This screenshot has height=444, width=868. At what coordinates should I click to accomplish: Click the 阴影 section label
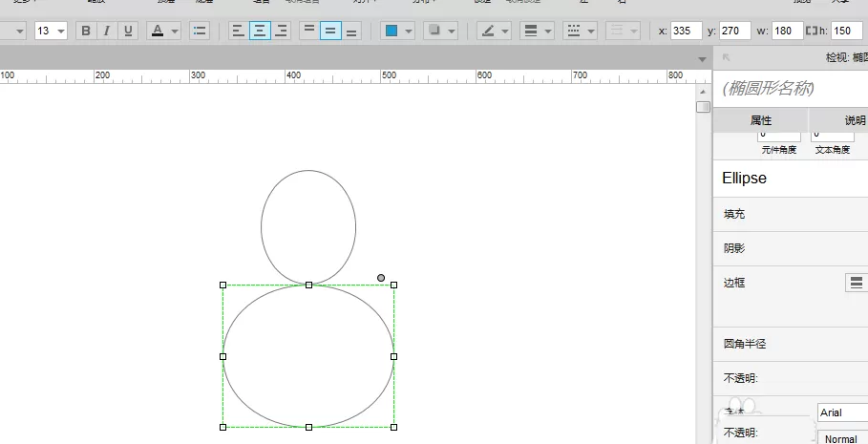coord(734,248)
